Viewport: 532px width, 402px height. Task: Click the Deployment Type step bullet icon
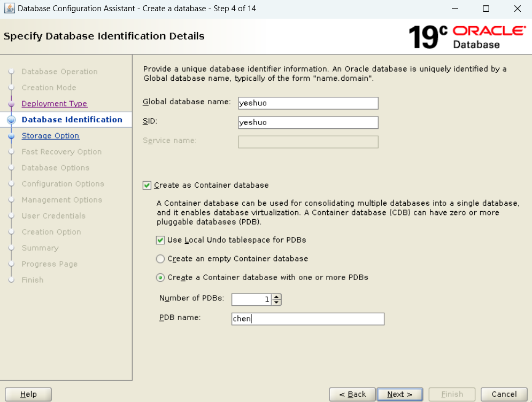pos(11,104)
